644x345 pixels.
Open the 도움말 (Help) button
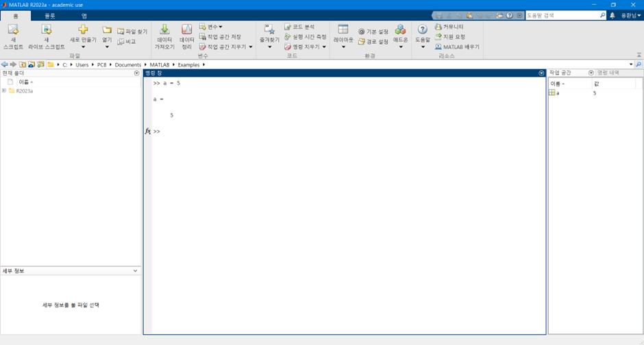(x=423, y=36)
